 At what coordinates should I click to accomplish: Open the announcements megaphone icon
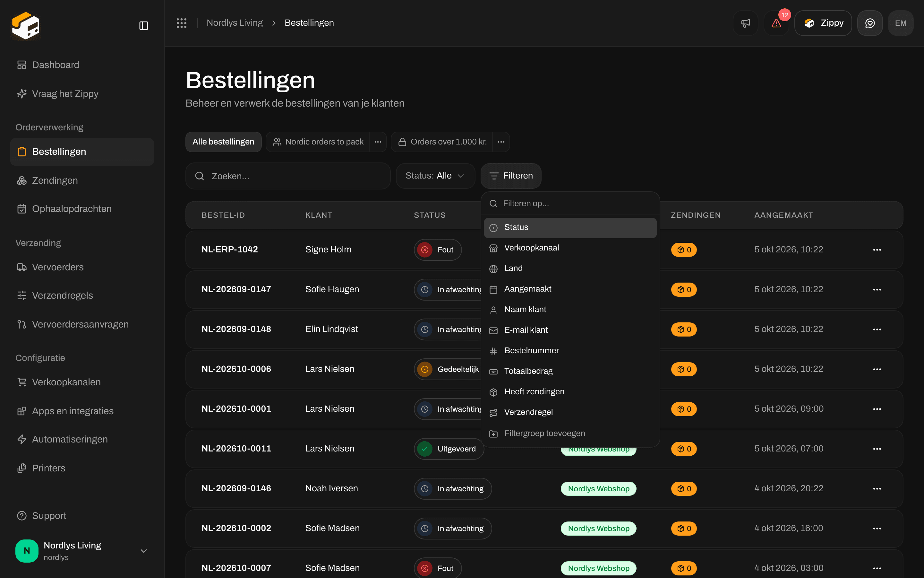tap(745, 23)
